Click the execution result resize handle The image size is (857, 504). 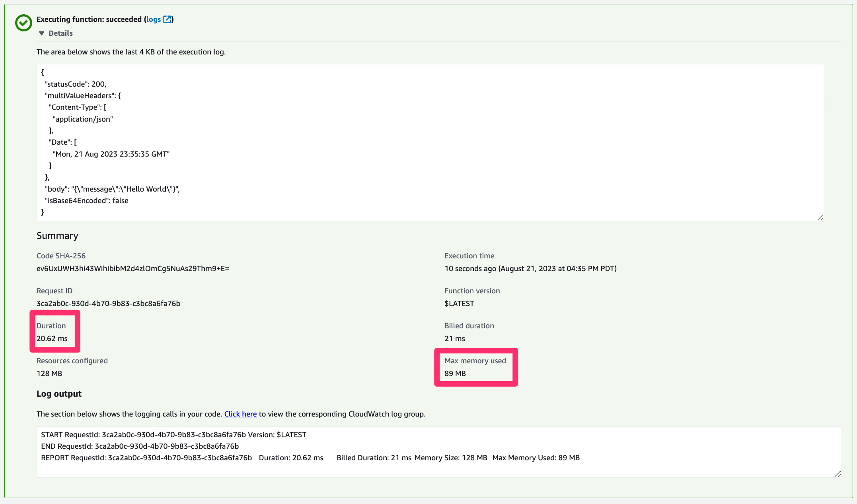click(820, 217)
